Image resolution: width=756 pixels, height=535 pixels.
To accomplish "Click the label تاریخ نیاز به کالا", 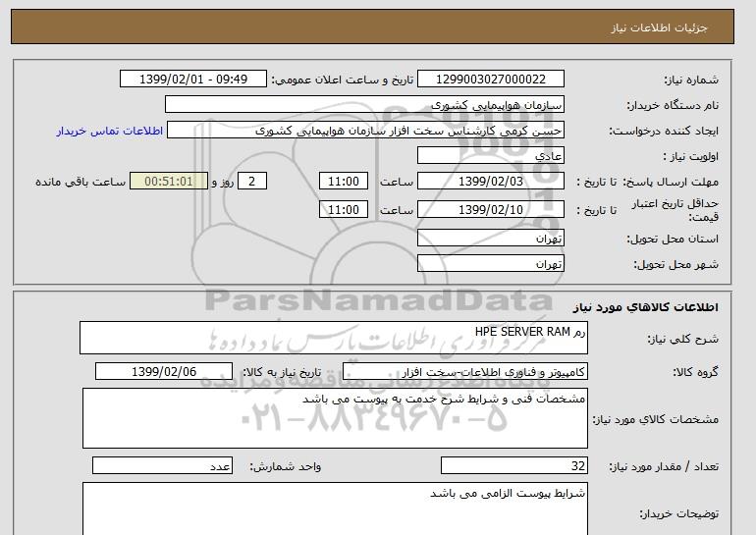I will [282, 372].
